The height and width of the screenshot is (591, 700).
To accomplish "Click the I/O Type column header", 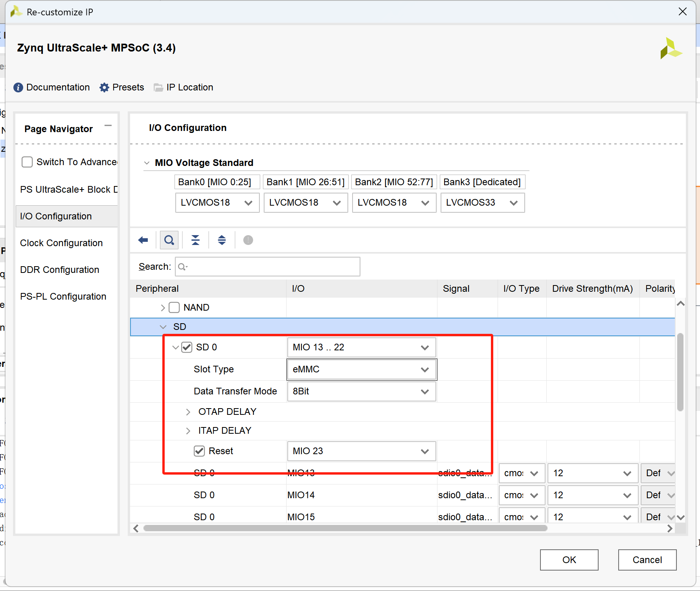I will [522, 289].
